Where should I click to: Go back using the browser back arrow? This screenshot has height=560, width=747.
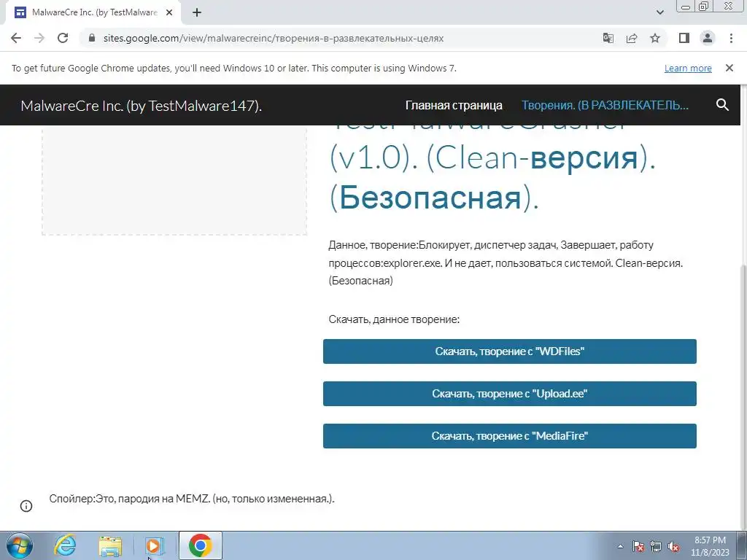(16, 38)
